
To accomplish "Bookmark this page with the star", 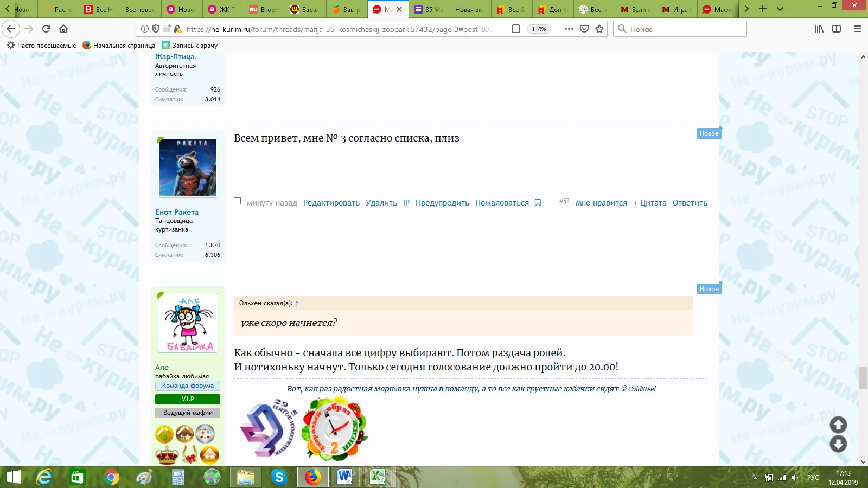I will coord(599,29).
